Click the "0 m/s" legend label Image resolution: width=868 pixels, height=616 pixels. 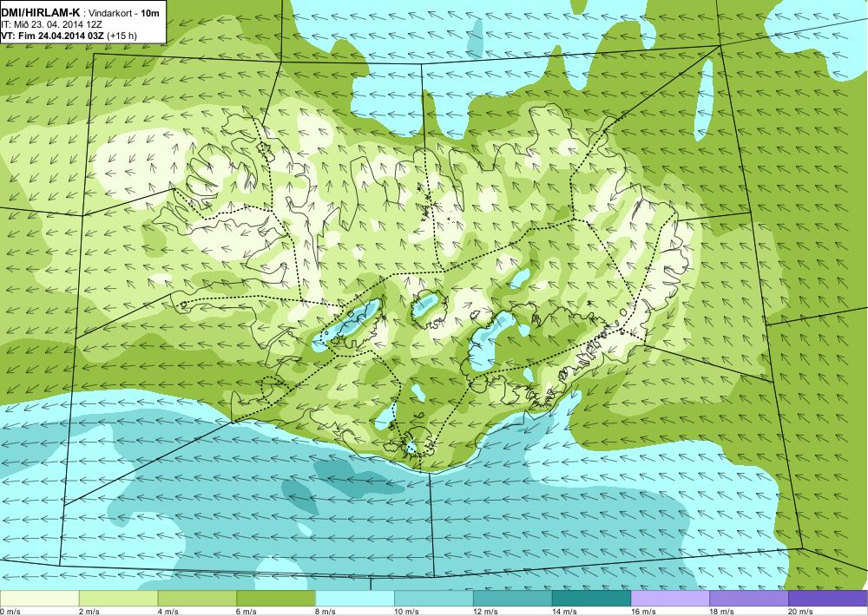pyautogui.click(x=10, y=612)
